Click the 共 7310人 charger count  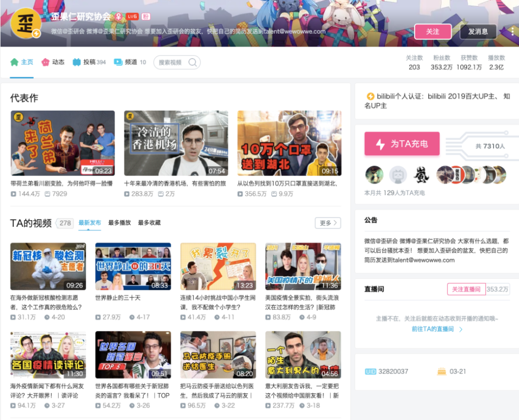pyautogui.click(x=490, y=146)
